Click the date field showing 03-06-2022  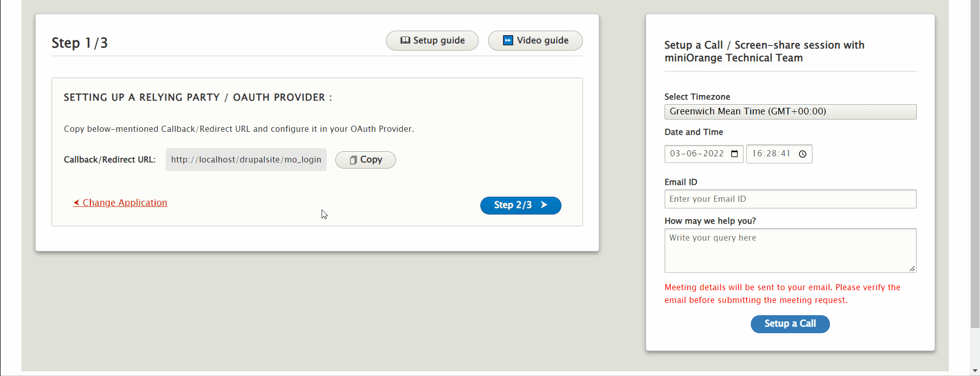[697, 154]
